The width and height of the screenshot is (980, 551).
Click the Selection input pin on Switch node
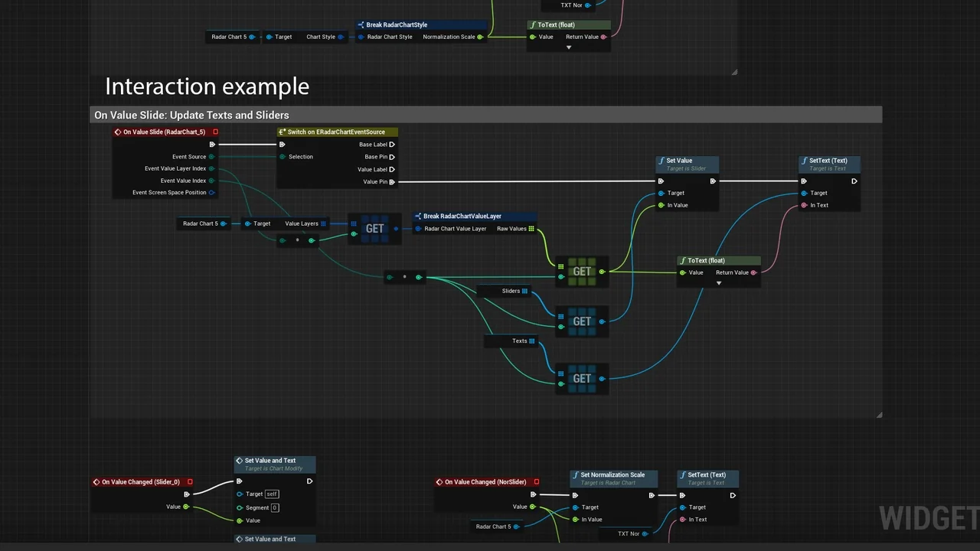283,157
